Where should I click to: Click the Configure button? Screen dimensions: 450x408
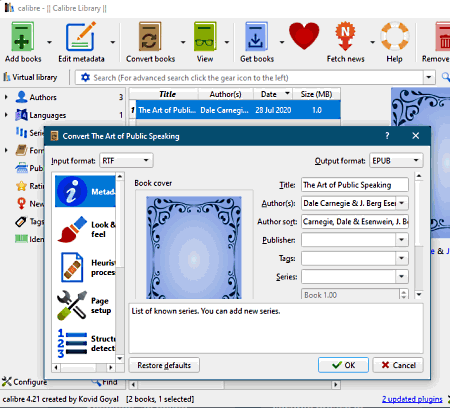pyautogui.click(x=24, y=382)
